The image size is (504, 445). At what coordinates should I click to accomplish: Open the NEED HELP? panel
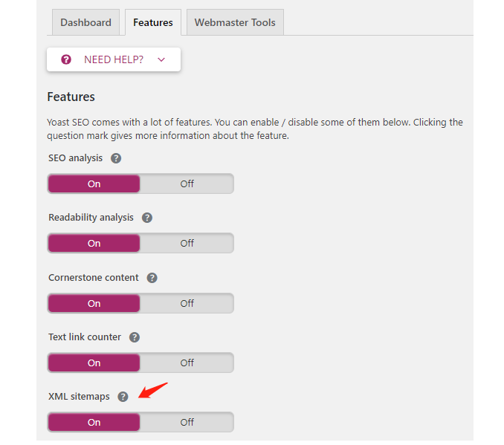[114, 59]
